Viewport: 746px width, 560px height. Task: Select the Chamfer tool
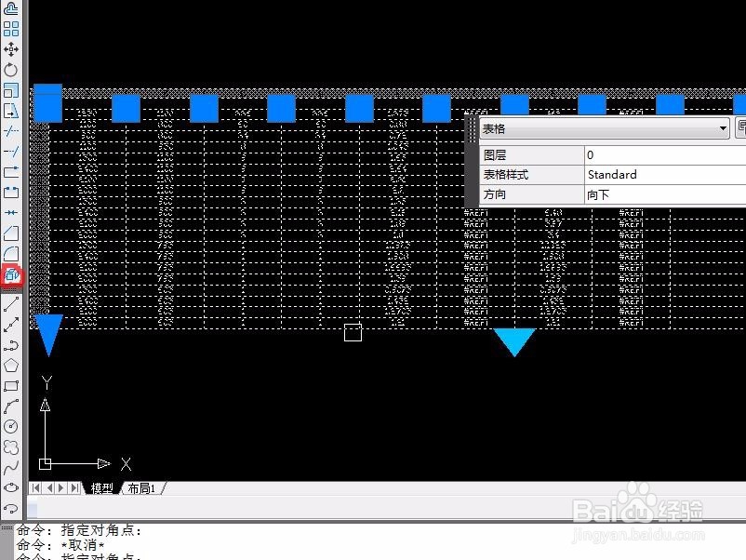pos(11,233)
